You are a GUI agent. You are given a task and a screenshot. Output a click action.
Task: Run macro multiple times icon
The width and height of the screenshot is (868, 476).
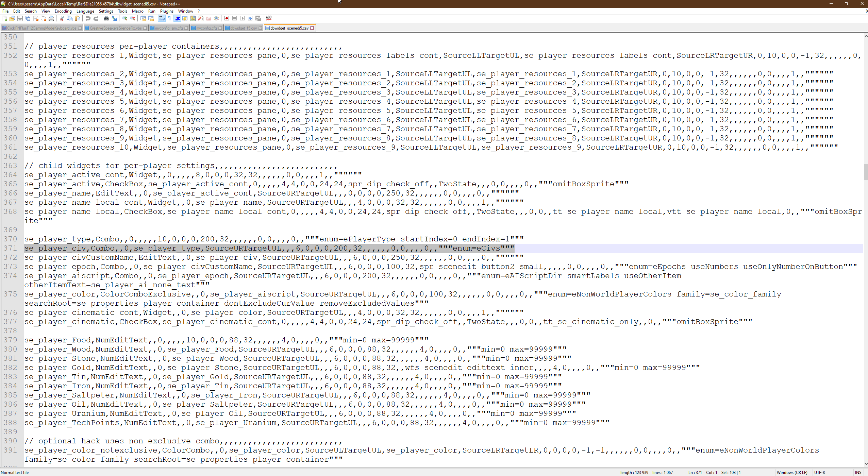(250, 18)
